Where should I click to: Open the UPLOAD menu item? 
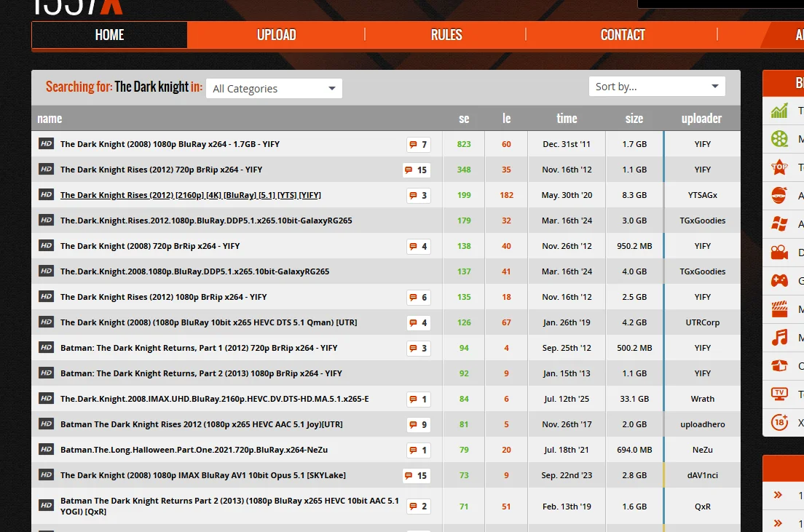277,35
